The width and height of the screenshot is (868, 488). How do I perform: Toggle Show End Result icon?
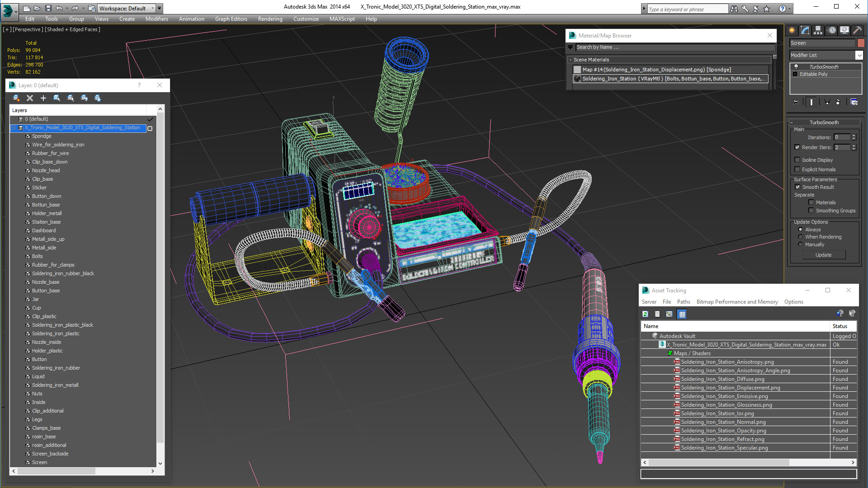[811, 102]
